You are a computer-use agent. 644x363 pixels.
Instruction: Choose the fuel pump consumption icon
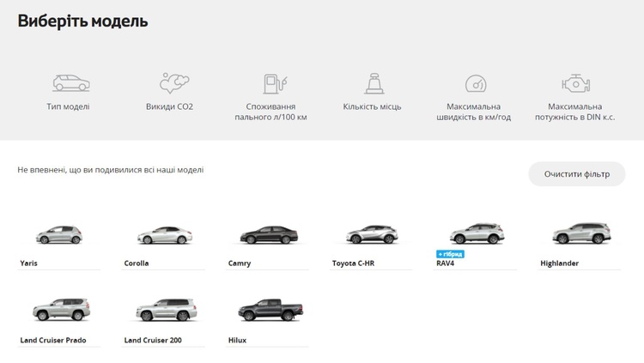pos(275,84)
